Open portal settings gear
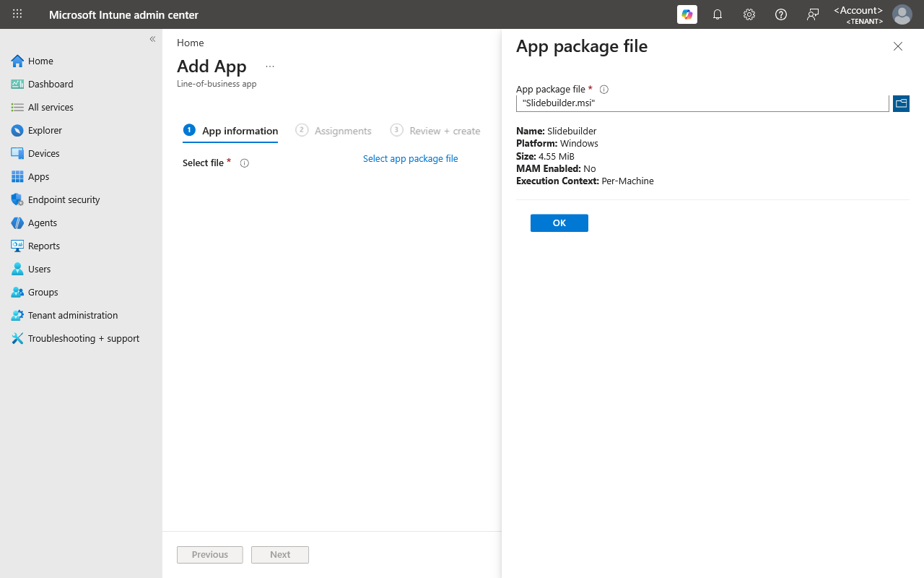Viewport: 924px width, 578px height. (x=749, y=14)
